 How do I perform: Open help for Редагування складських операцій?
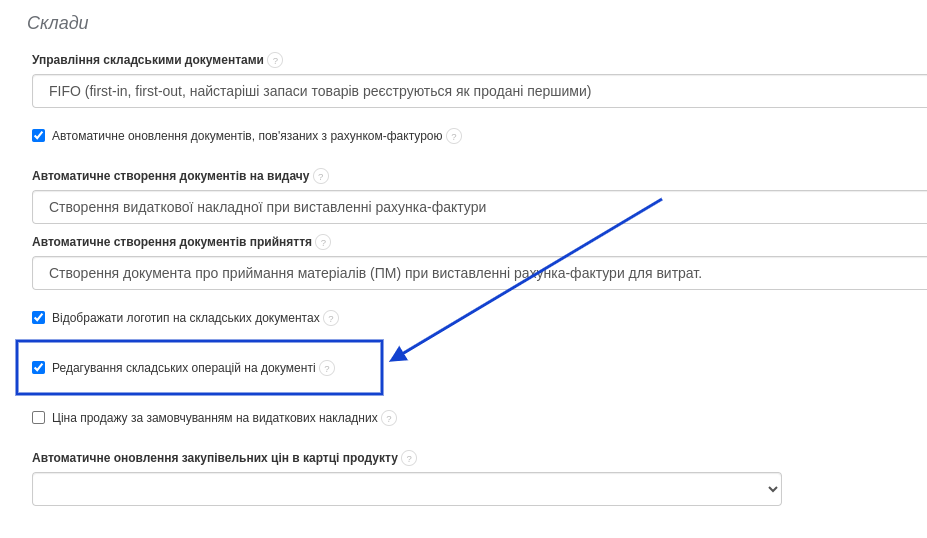tap(327, 368)
